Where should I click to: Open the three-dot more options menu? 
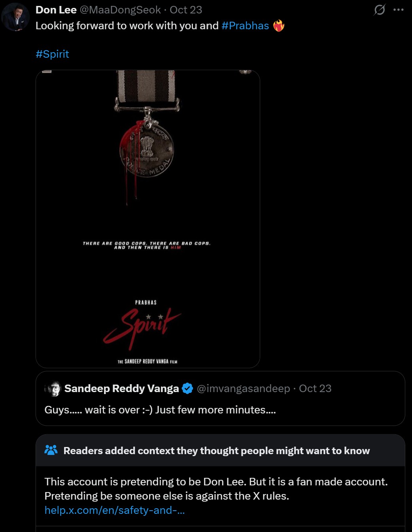[x=399, y=9]
